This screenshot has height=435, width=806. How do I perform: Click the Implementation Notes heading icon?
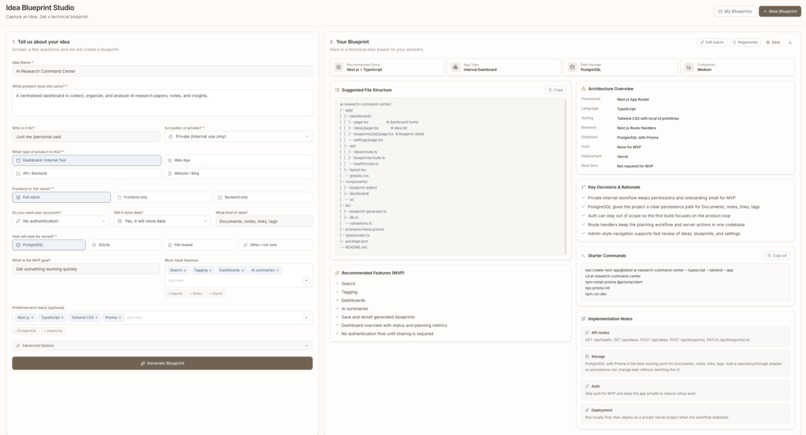click(583, 319)
